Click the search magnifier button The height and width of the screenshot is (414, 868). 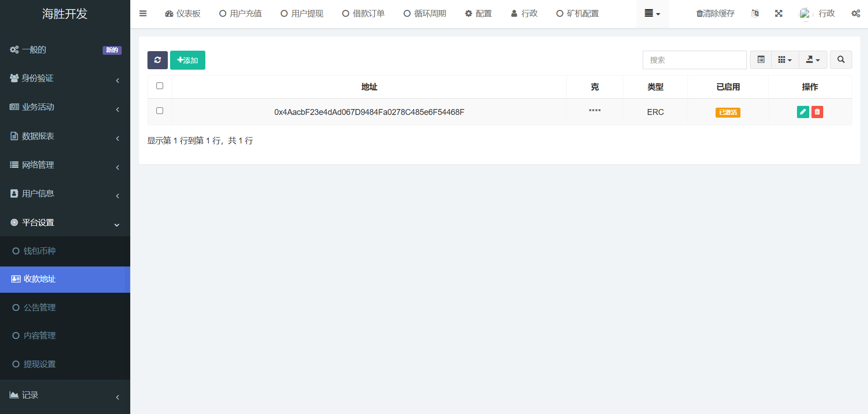[x=841, y=60]
